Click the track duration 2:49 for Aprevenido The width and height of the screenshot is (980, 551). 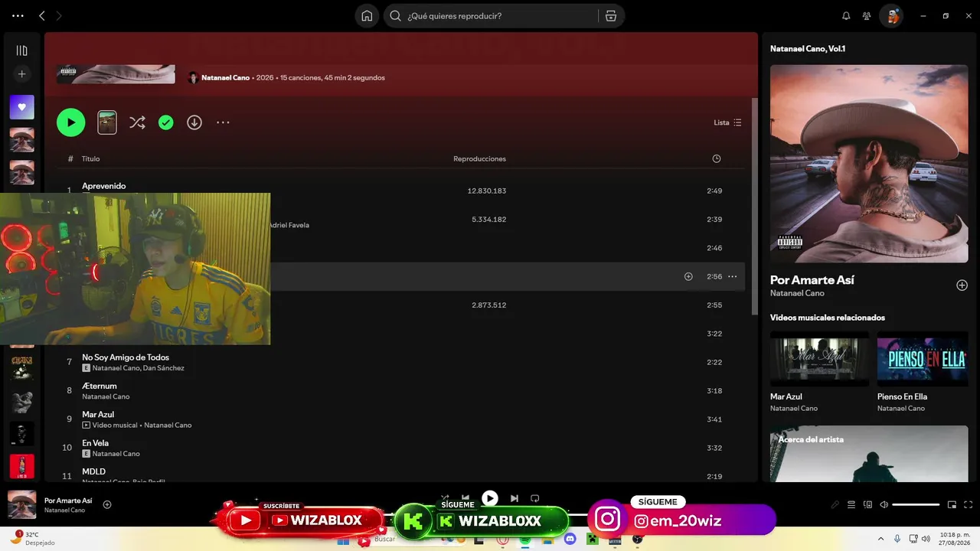[714, 191]
